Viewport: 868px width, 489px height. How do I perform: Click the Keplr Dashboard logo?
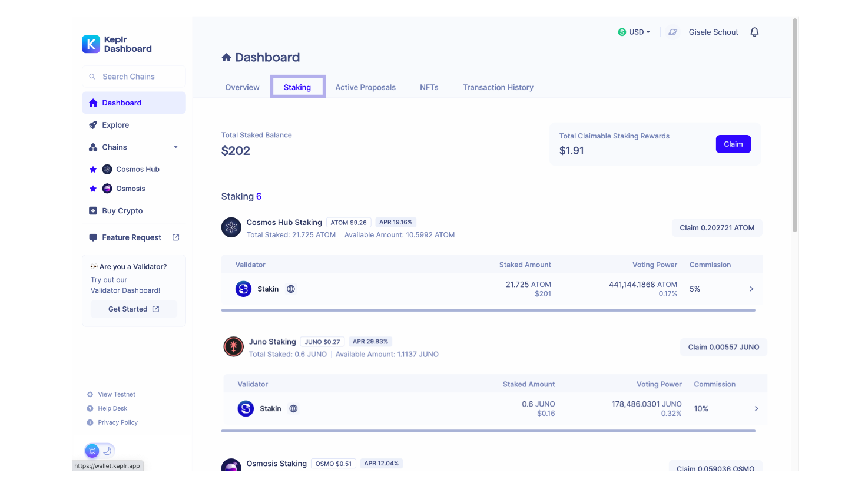[x=117, y=44]
